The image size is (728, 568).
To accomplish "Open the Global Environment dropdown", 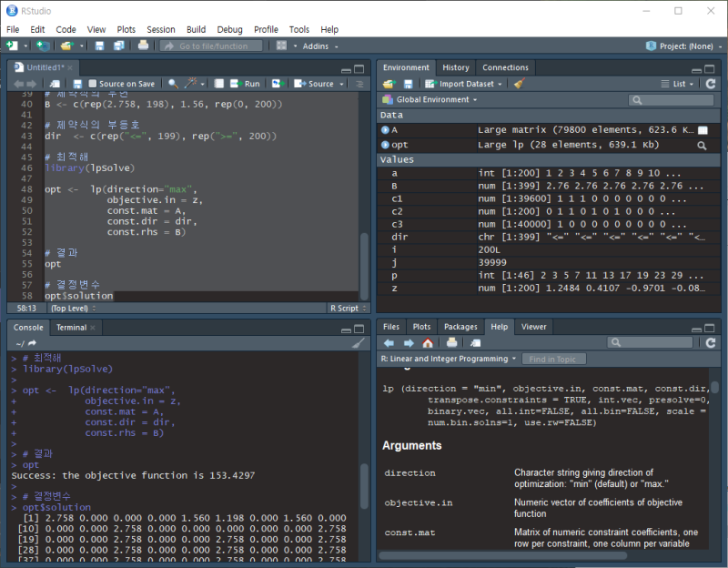I will 431,99.
